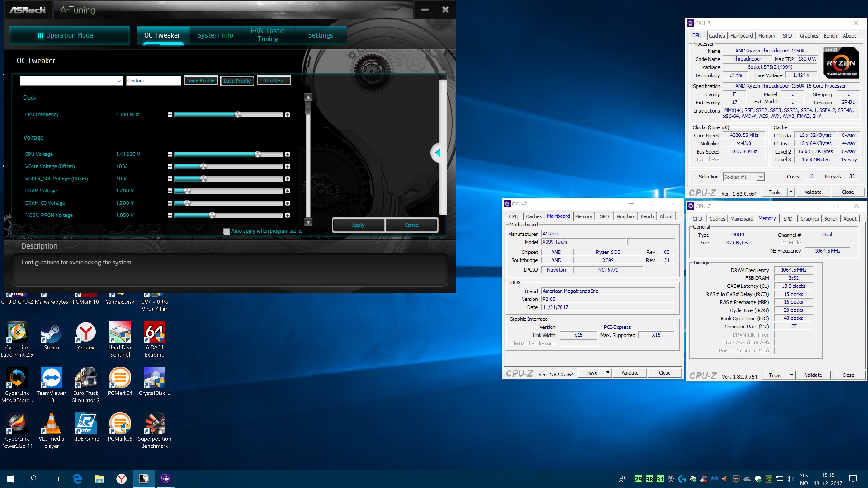Open TeamViewer 13 shortcut
The image size is (868, 488).
pyautogui.click(x=51, y=385)
